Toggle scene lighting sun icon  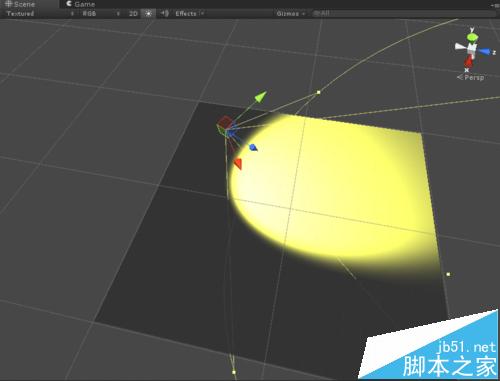(148, 13)
